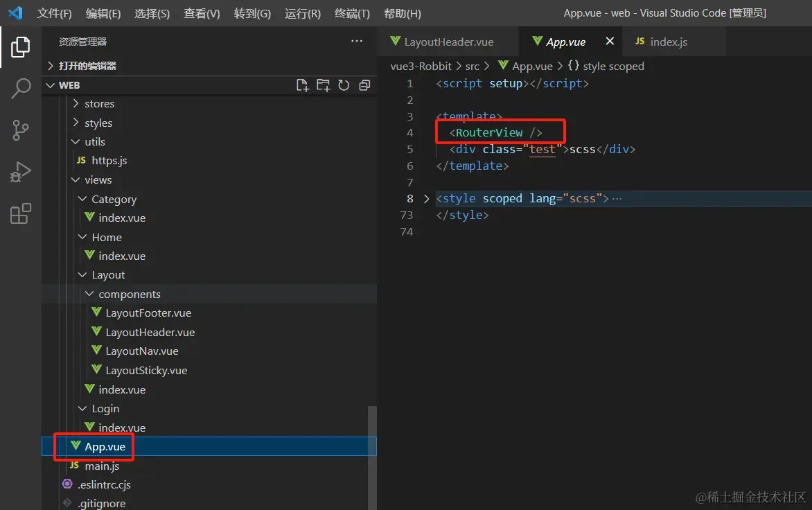Open the Source Control view
This screenshot has height=510, width=812.
[20, 130]
